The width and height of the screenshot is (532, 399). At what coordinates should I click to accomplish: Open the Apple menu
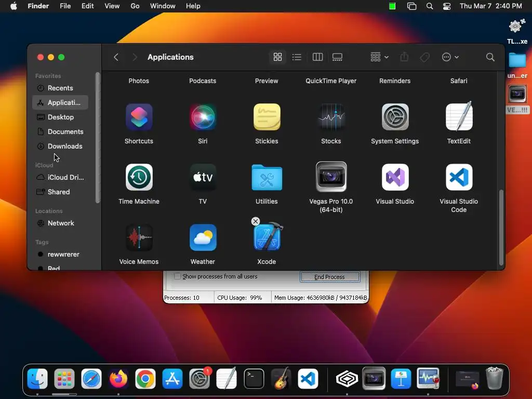[x=14, y=6]
